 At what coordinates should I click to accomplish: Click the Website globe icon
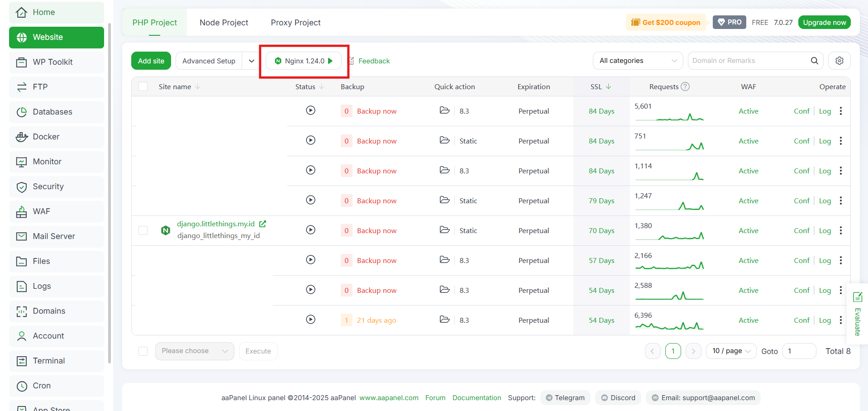21,37
